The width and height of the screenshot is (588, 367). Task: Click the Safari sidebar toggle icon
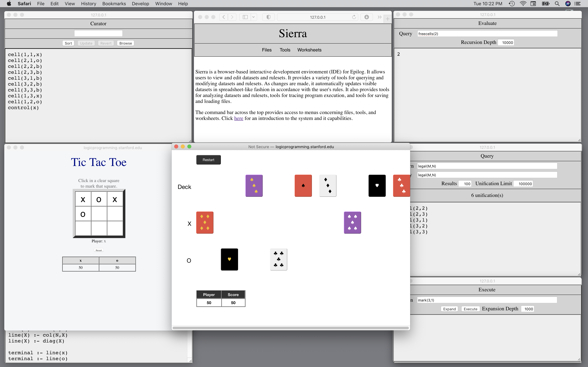click(245, 17)
